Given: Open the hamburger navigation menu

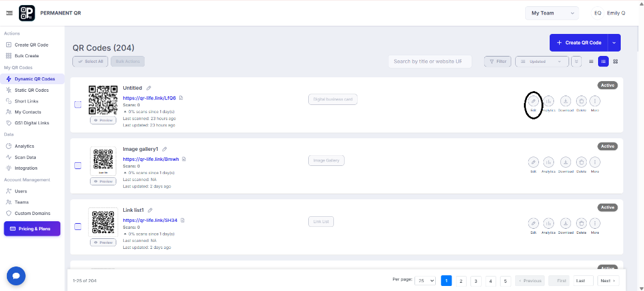Looking at the screenshot, I should click(x=9, y=13).
